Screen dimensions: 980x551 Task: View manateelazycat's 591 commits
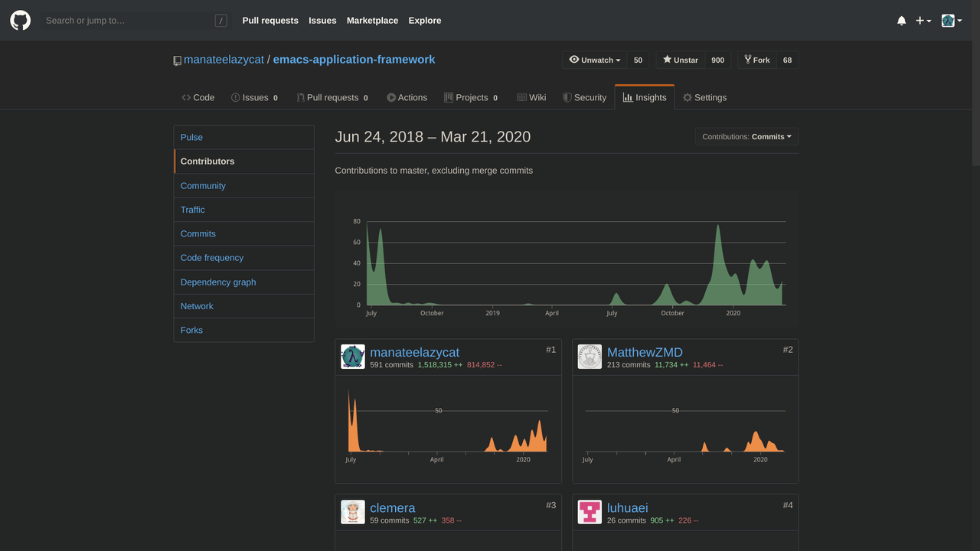point(391,365)
